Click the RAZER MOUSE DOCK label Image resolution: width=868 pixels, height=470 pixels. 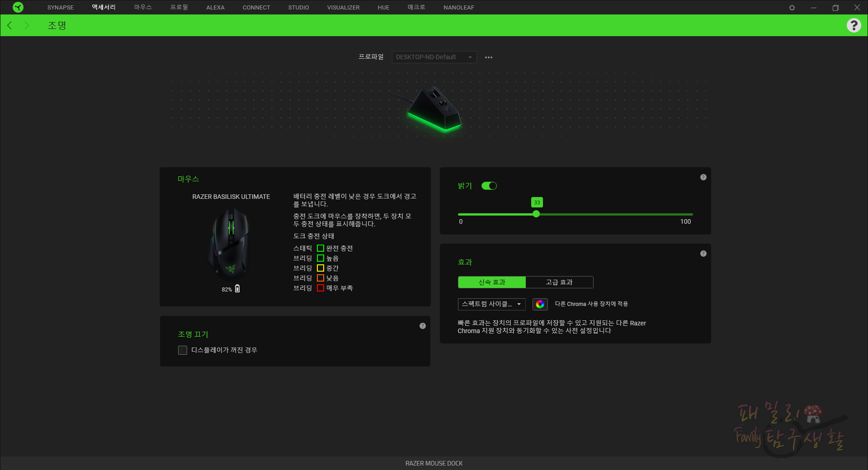434,463
